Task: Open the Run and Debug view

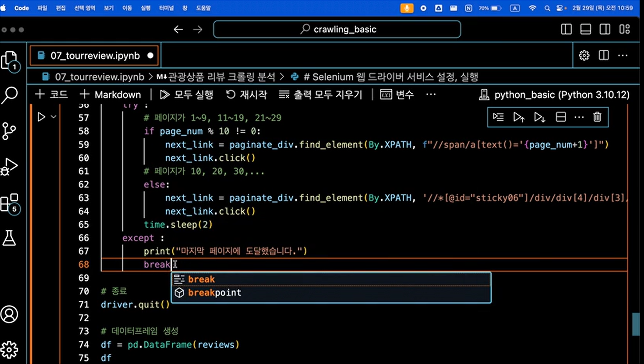Action: (10, 166)
